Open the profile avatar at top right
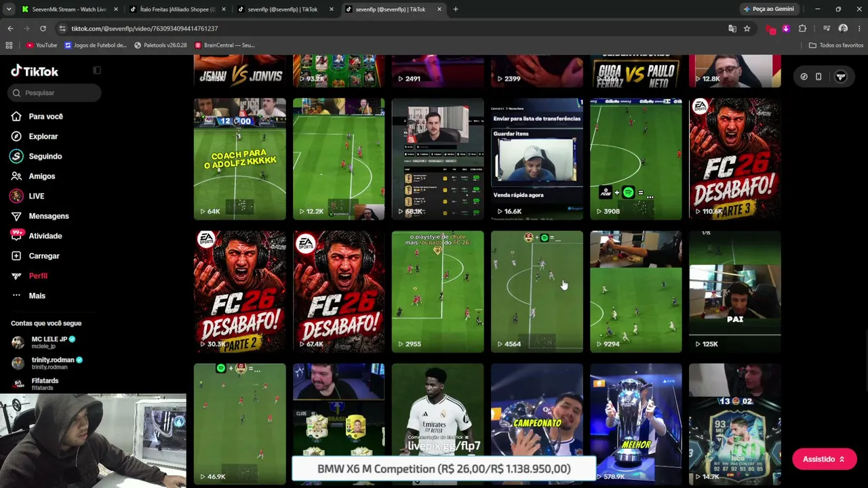Image resolution: width=868 pixels, height=488 pixels. 841,77
